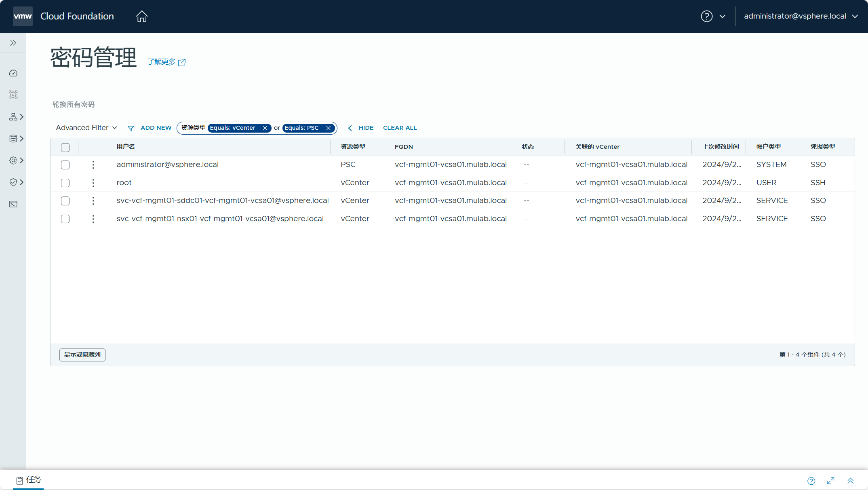Image resolution: width=868 pixels, height=490 pixels.
Task: Open the Dashboard gauge icon in sidebar
Action: (13, 73)
